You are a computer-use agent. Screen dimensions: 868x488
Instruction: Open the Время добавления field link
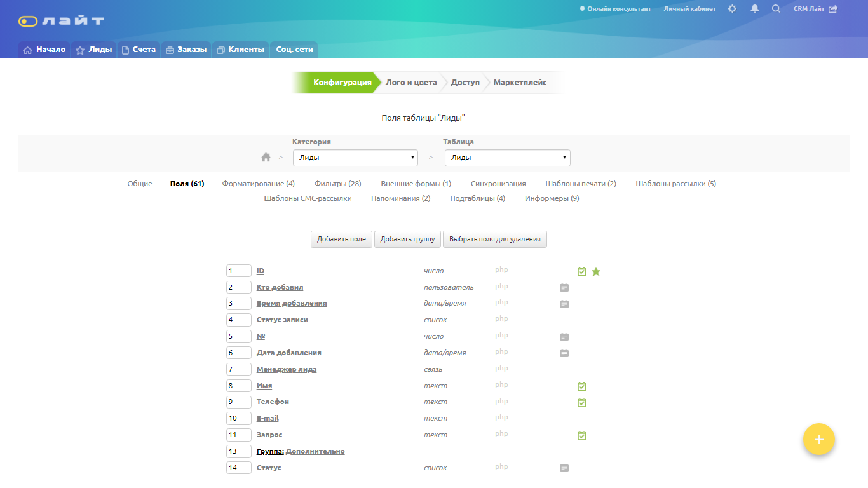(x=292, y=303)
